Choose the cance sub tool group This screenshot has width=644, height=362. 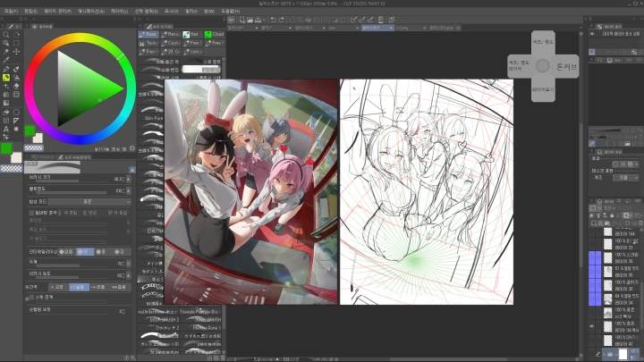pos(192,52)
